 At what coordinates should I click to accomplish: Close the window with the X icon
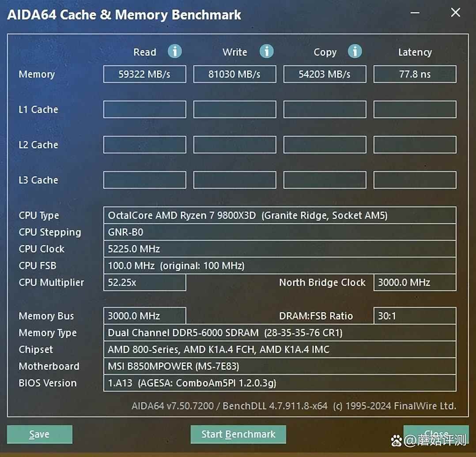click(456, 13)
